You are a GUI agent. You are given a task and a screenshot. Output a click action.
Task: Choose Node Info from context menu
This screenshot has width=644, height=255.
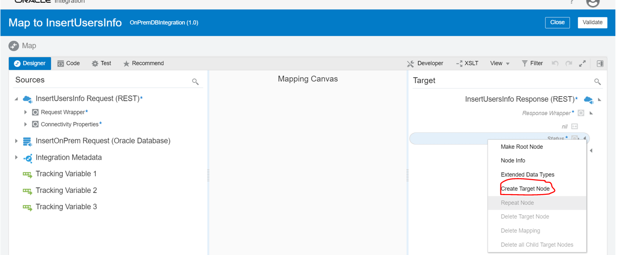coord(513,161)
